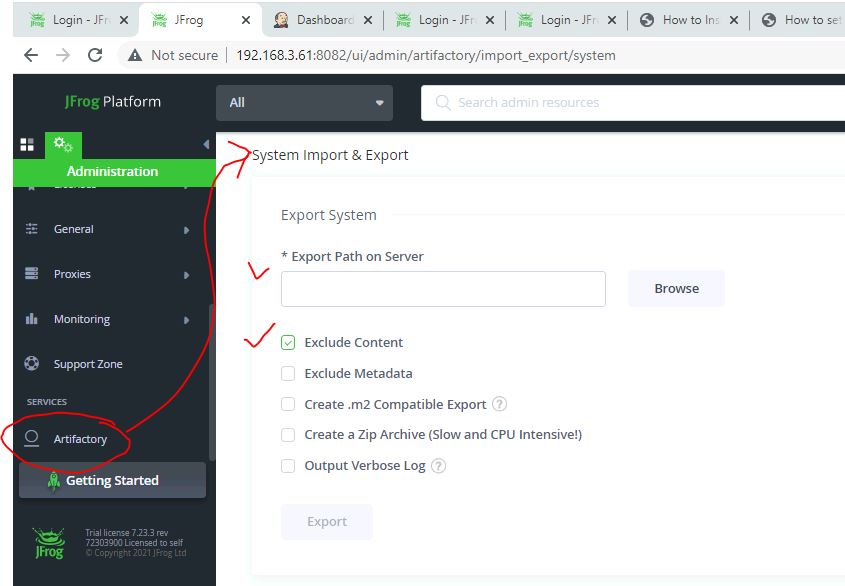The width and height of the screenshot is (845, 586).
Task: Select Artifactory under Services
Action: point(80,439)
